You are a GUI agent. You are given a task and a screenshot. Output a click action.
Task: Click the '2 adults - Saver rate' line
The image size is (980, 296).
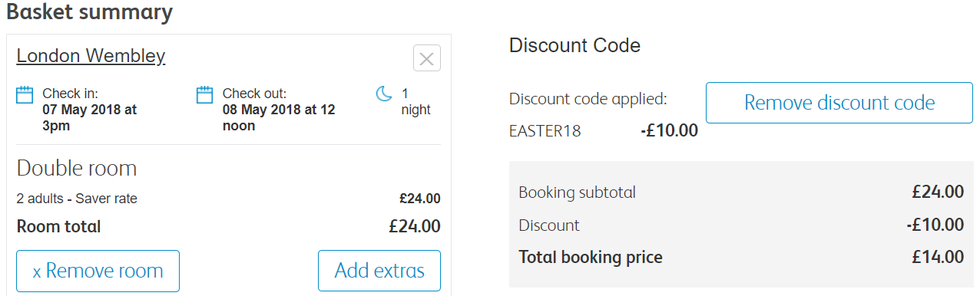click(x=77, y=199)
